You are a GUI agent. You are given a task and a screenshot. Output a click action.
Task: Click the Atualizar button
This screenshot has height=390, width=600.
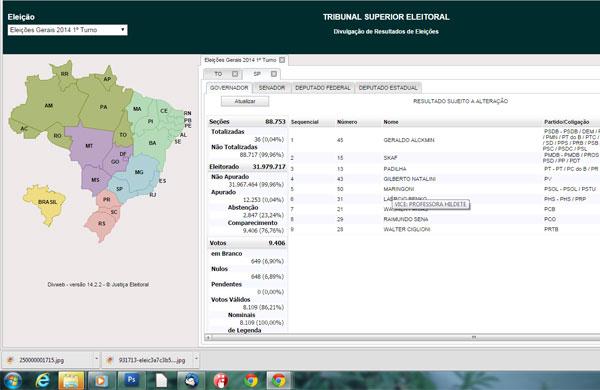coord(245,101)
